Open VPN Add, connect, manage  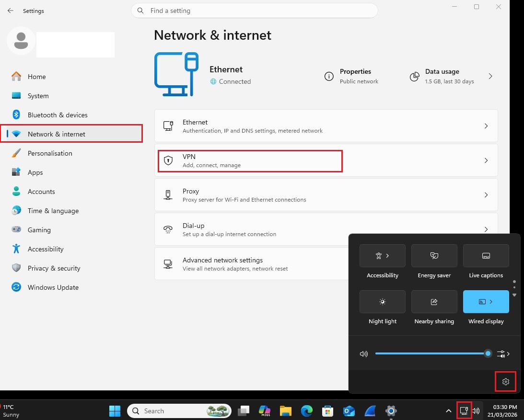point(326,160)
